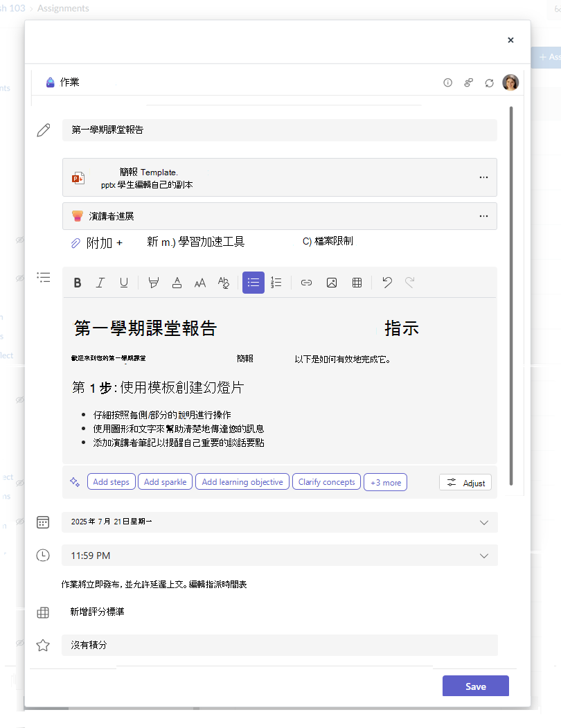The width and height of the screenshot is (561, 728).
Task: Toggle the bulleted list button
Action: point(253,283)
